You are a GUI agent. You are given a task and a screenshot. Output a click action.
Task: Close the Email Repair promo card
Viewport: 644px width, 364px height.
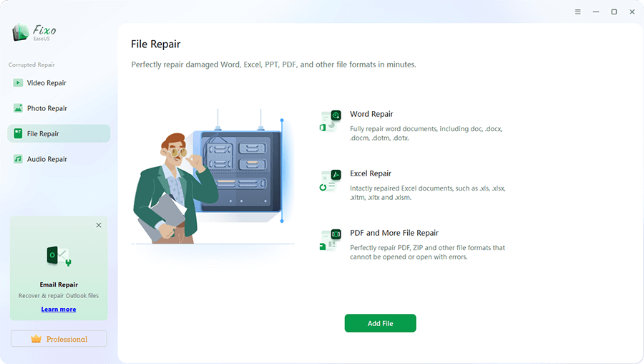click(x=99, y=225)
